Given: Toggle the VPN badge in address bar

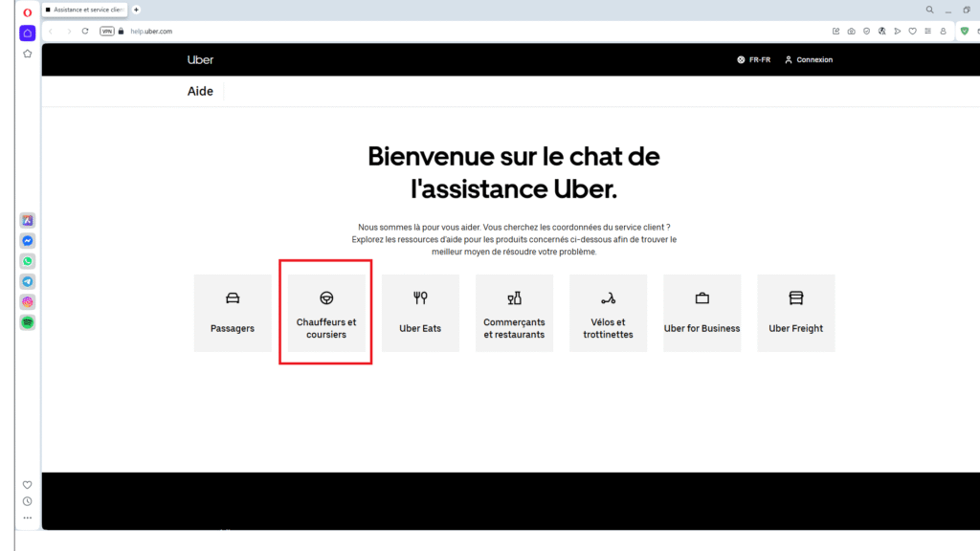Looking at the screenshot, I should pos(107,32).
